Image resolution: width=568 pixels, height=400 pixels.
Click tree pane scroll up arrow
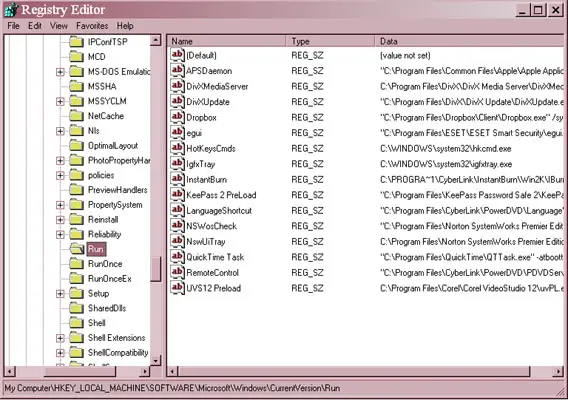(x=156, y=40)
